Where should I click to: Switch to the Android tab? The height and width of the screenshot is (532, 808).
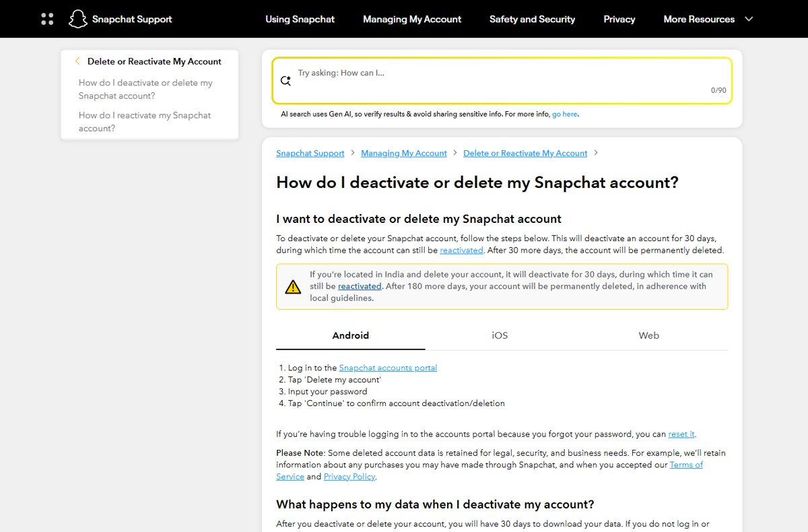(351, 335)
